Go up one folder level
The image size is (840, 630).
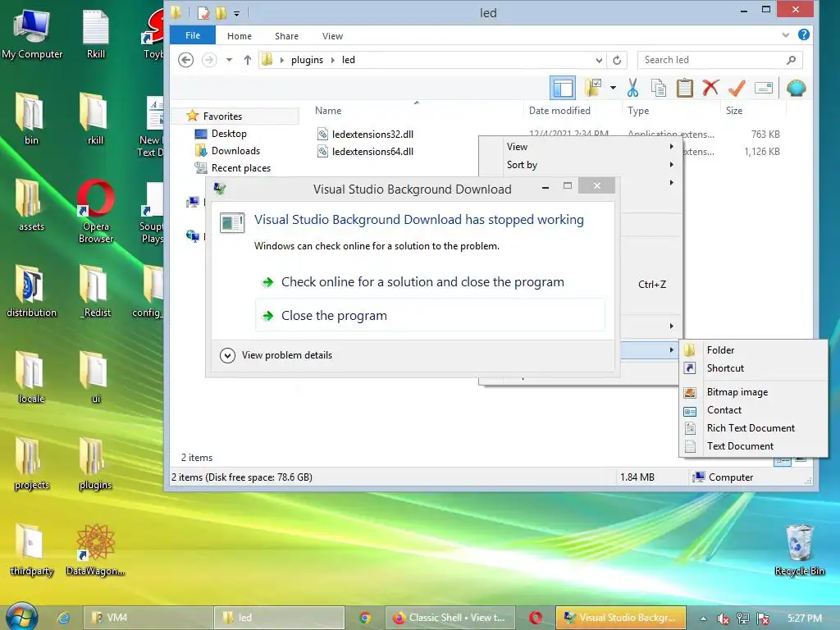248,59
